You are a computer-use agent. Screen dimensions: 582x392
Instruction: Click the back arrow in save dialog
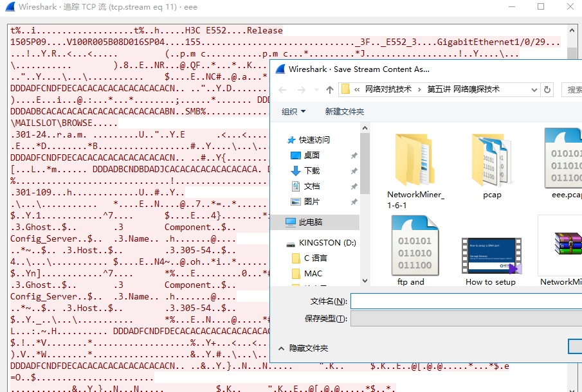coord(282,90)
